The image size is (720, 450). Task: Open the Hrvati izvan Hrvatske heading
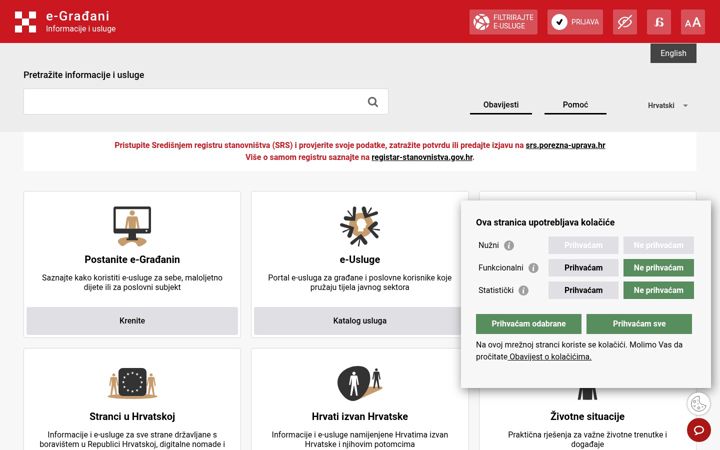tap(360, 416)
